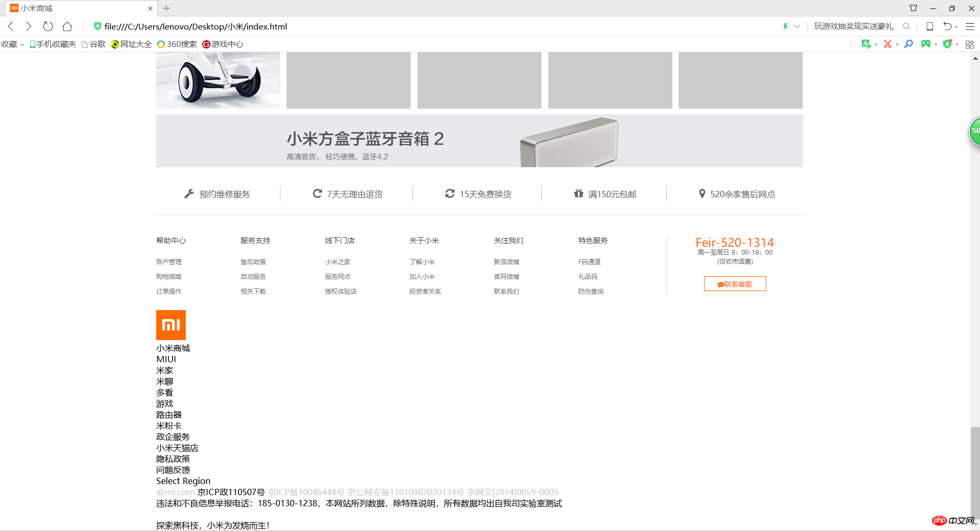
Task: Expand the dropdown beside the undo arrow
Action: [x=956, y=27]
